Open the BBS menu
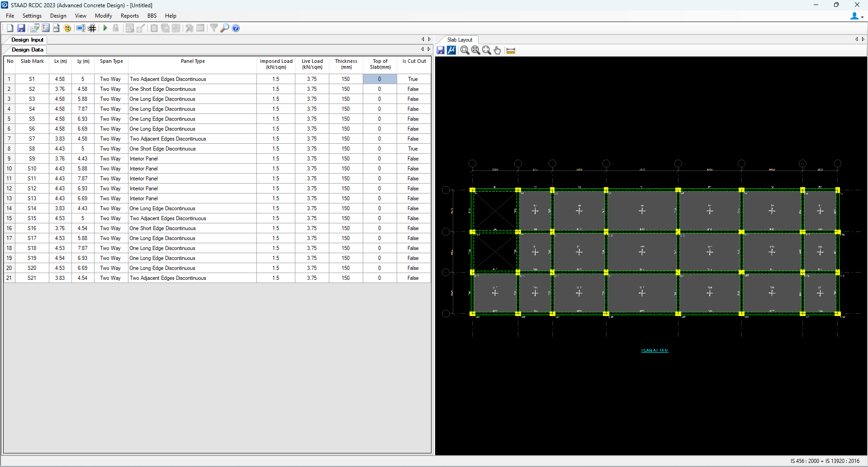 pyautogui.click(x=152, y=16)
